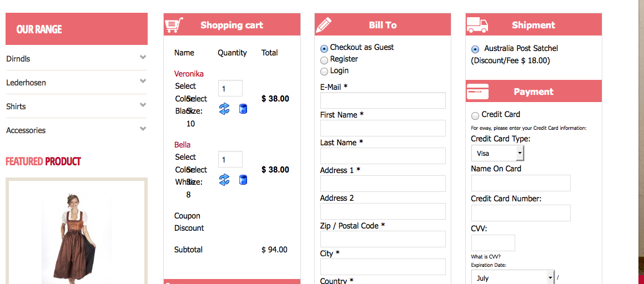The height and width of the screenshot is (284, 644).
Task: Select the Login radio option
Action: coord(324,72)
